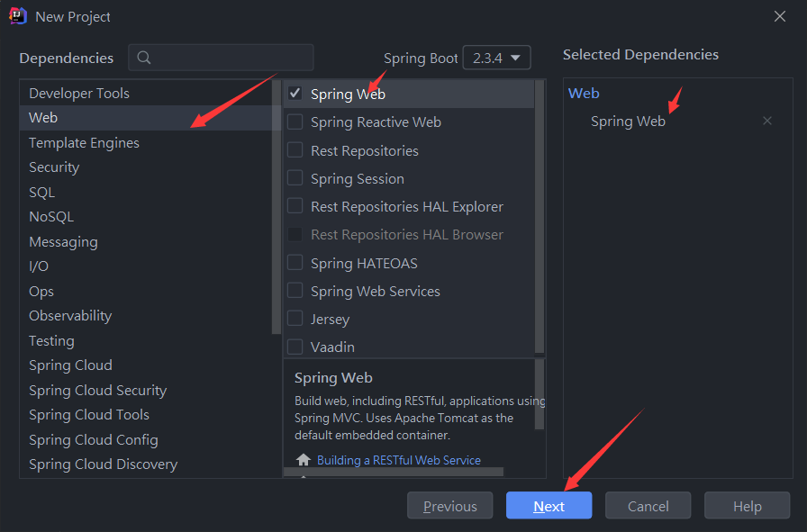Click the dependencies search field
Screen dimensions: 807x532
(x=221, y=58)
